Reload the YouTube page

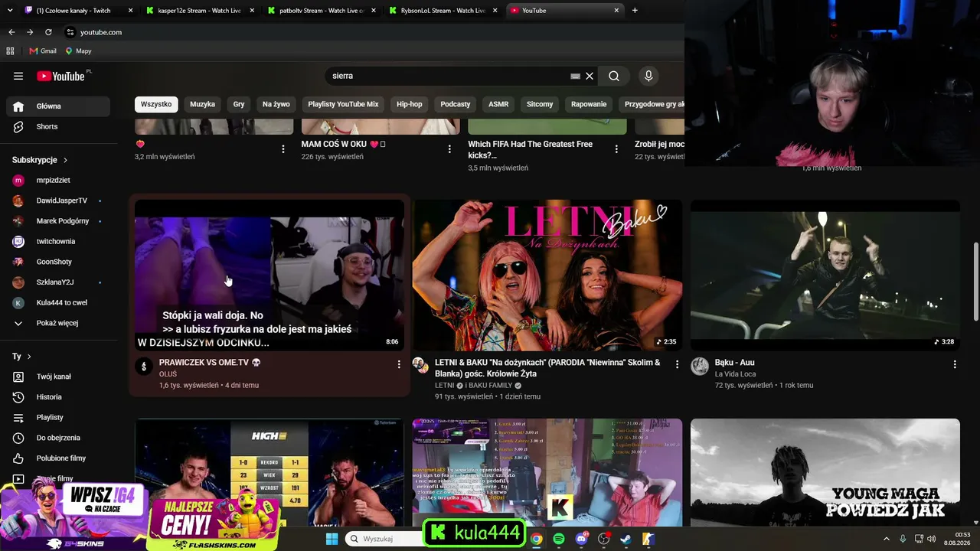coord(48,32)
